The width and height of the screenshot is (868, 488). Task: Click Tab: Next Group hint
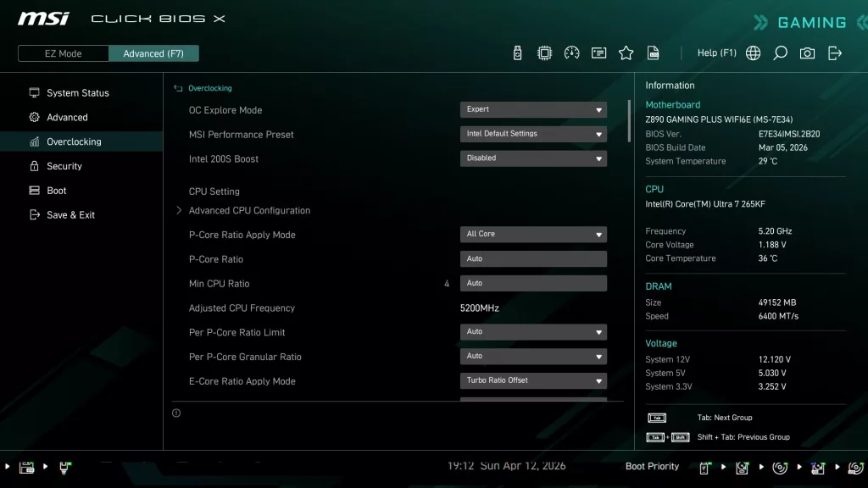coord(725,418)
